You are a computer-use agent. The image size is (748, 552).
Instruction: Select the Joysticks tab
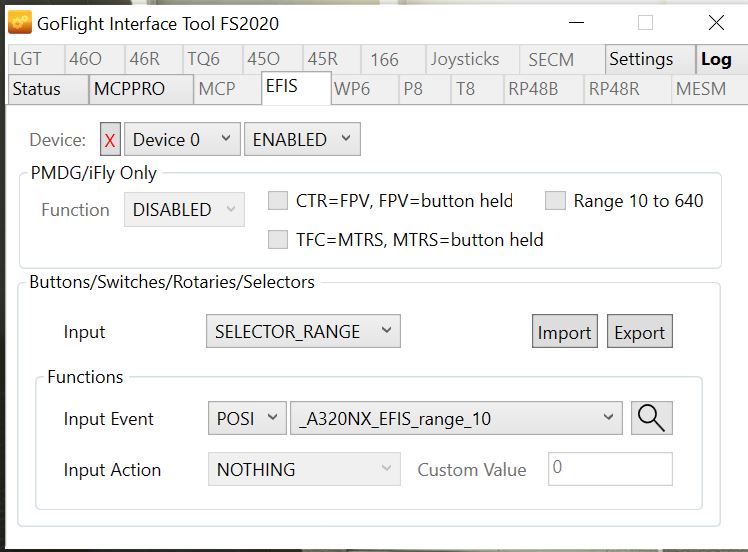[x=464, y=59]
